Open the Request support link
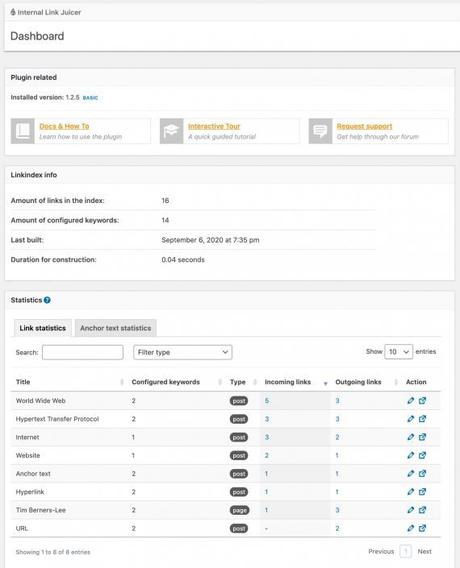The height and width of the screenshot is (568, 460). point(364,126)
